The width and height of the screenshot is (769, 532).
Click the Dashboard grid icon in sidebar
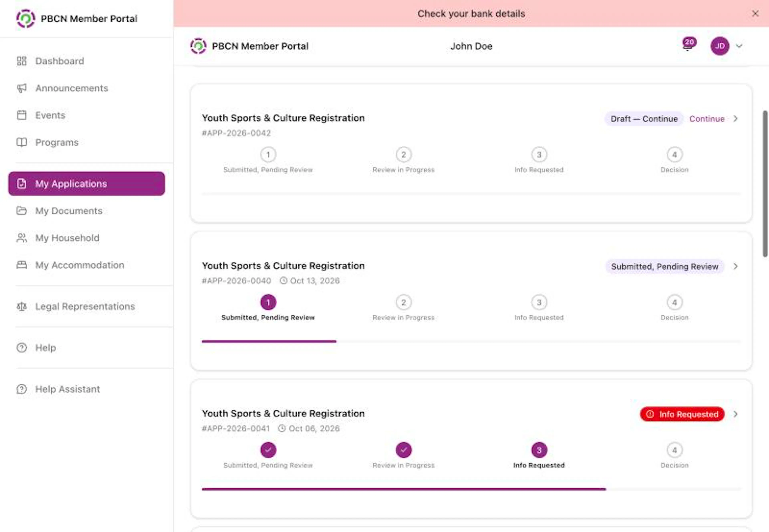point(22,61)
